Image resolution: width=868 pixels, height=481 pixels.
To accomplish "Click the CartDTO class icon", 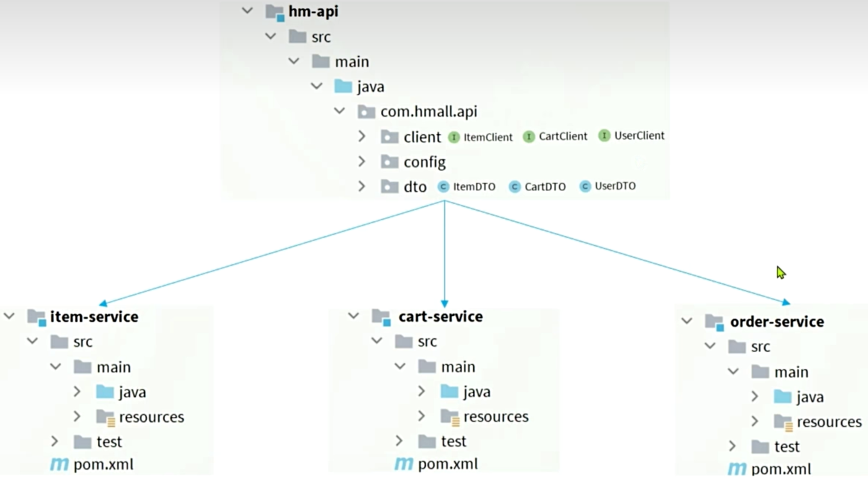I will coord(515,186).
